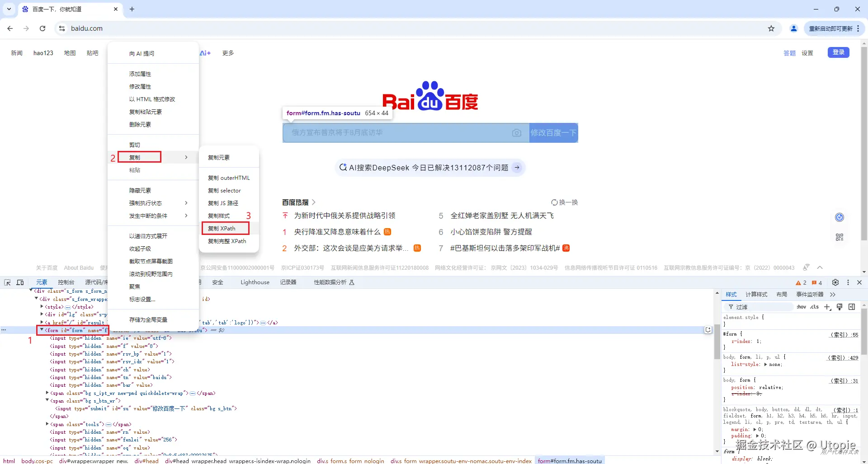
Task: Click the 换一换 refresh button
Action: (x=565, y=202)
